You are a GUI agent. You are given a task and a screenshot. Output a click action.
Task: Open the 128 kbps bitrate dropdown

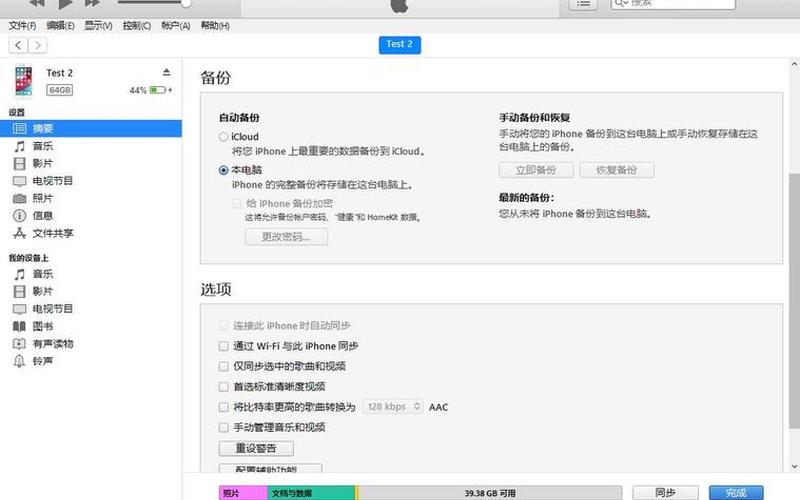coord(392,407)
